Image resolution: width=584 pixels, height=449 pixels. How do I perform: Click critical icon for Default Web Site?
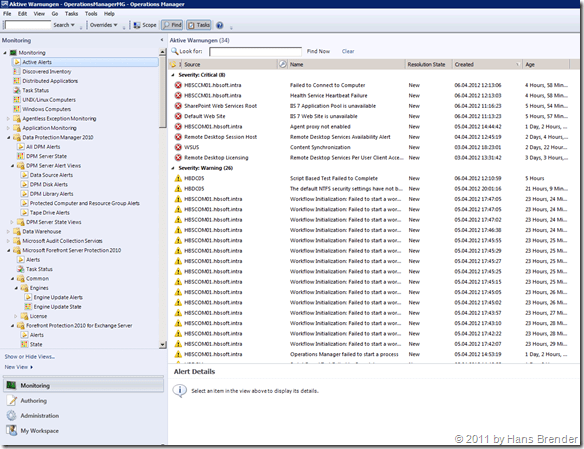(178, 116)
